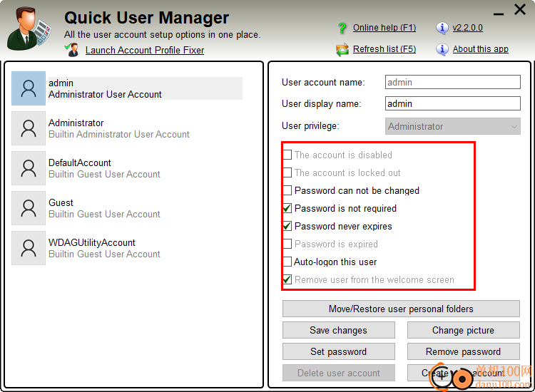Toggle Password is expired checkbox

pos(287,244)
